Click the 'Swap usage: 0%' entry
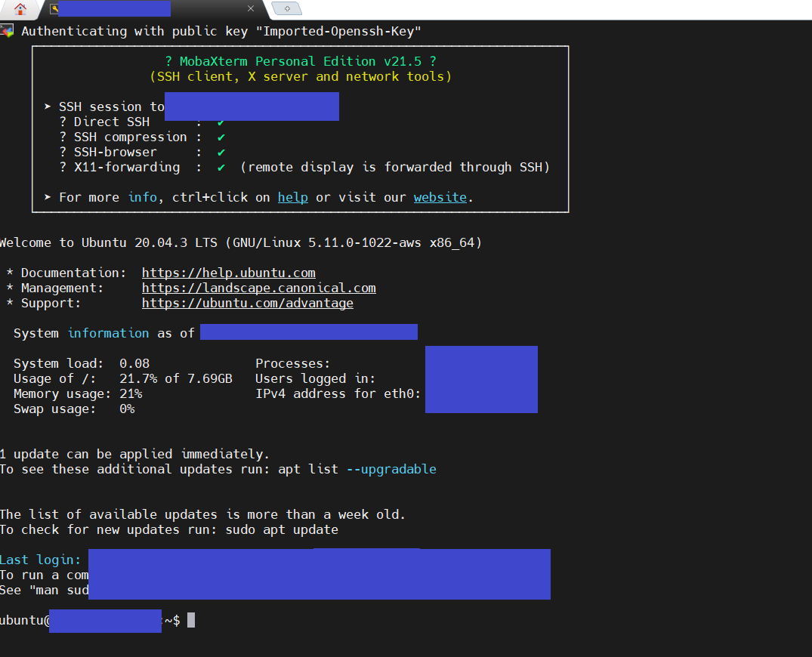The image size is (812, 657). [74, 409]
